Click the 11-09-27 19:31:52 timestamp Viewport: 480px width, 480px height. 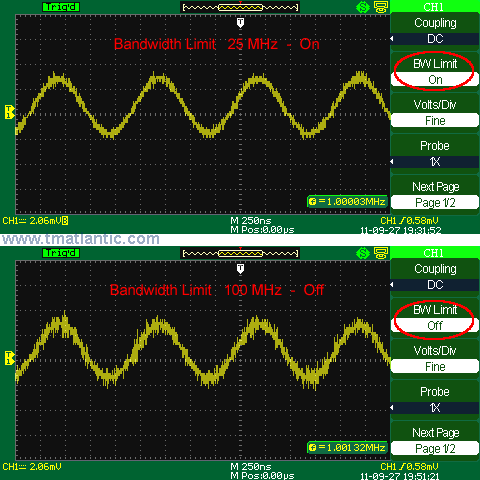pos(401,230)
